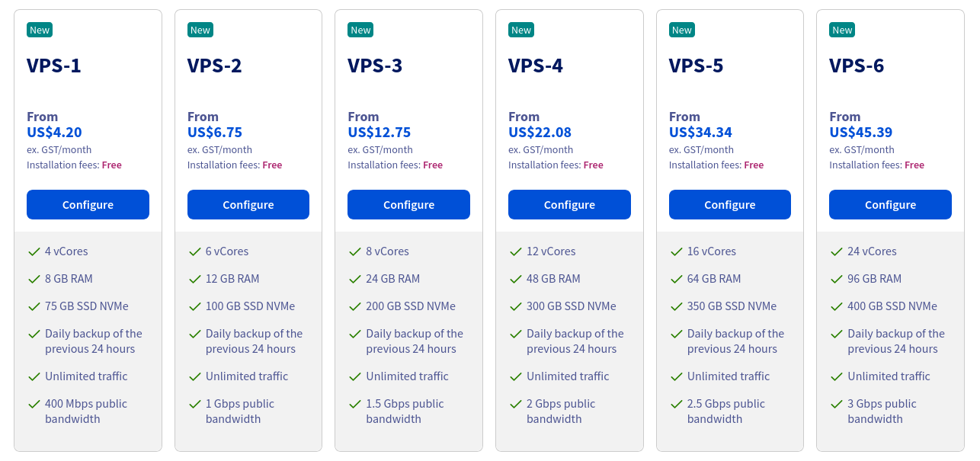Click Configure button for VPS-2
The image size is (980, 461).
click(x=248, y=205)
